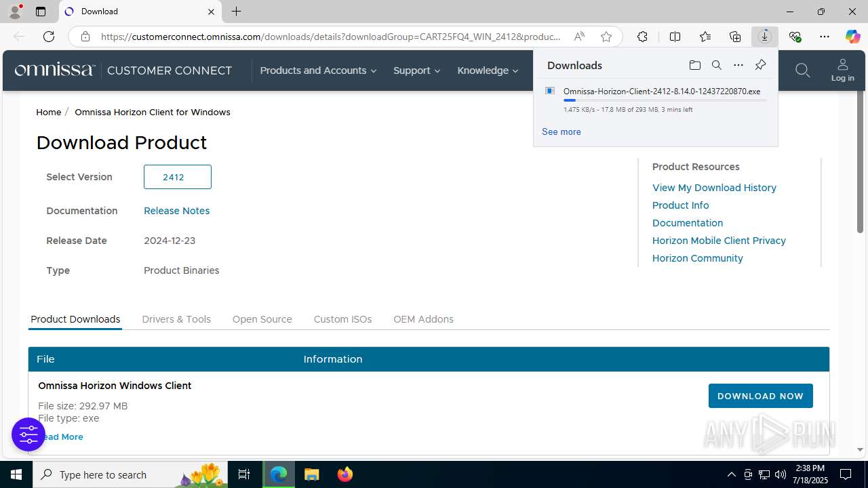Image resolution: width=868 pixels, height=488 pixels.
Task: Open the tab actions menu icon
Action: [41, 12]
